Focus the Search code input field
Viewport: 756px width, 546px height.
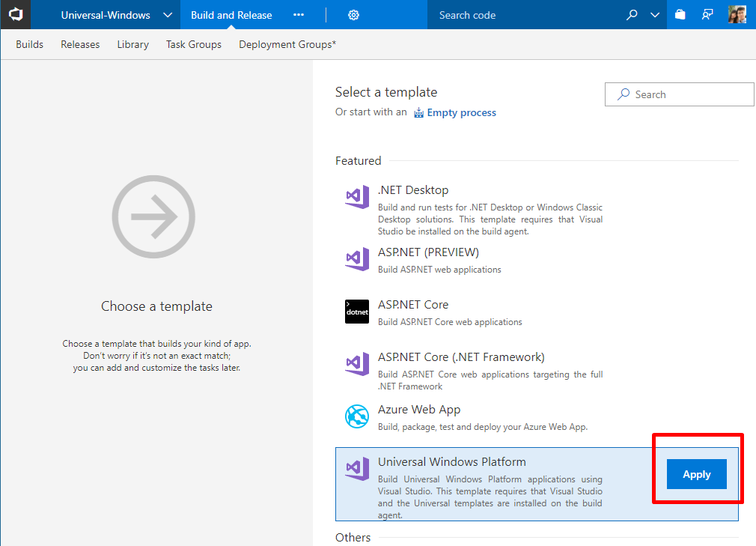523,15
